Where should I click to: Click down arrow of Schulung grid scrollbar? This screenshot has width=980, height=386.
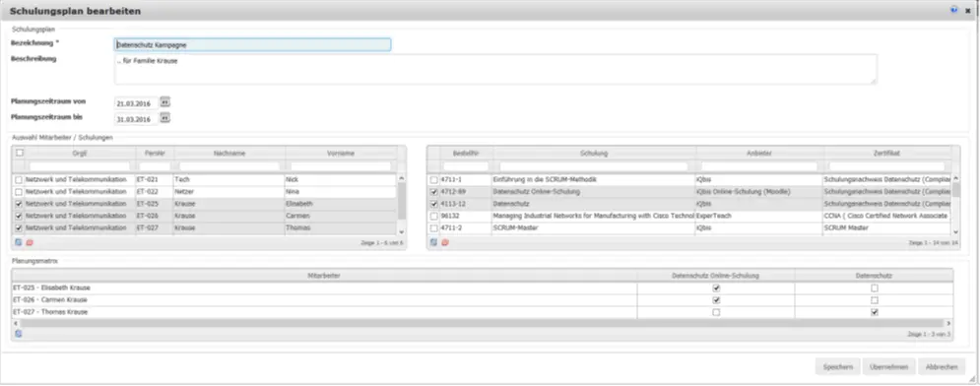[x=955, y=231]
